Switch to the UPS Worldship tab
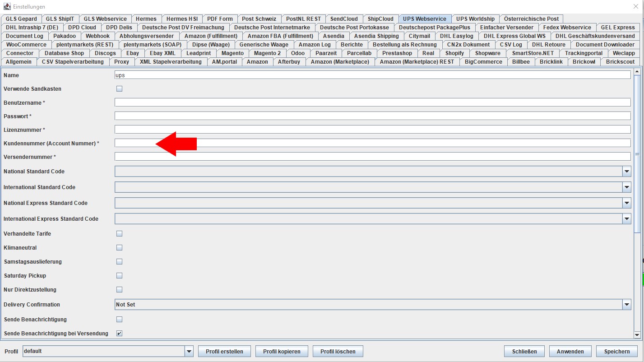Image resolution: width=644 pixels, height=362 pixels. (475, 19)
